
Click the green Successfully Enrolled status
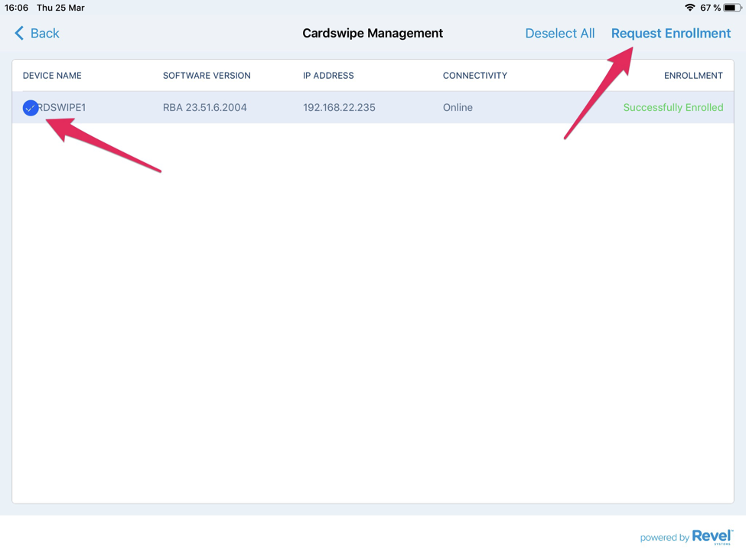coord(673,107)
